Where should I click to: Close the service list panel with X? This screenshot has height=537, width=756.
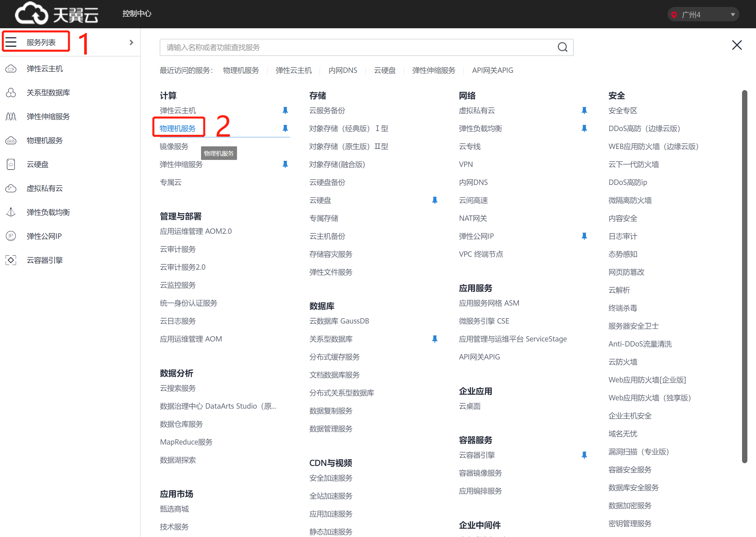tap(737, 45)
